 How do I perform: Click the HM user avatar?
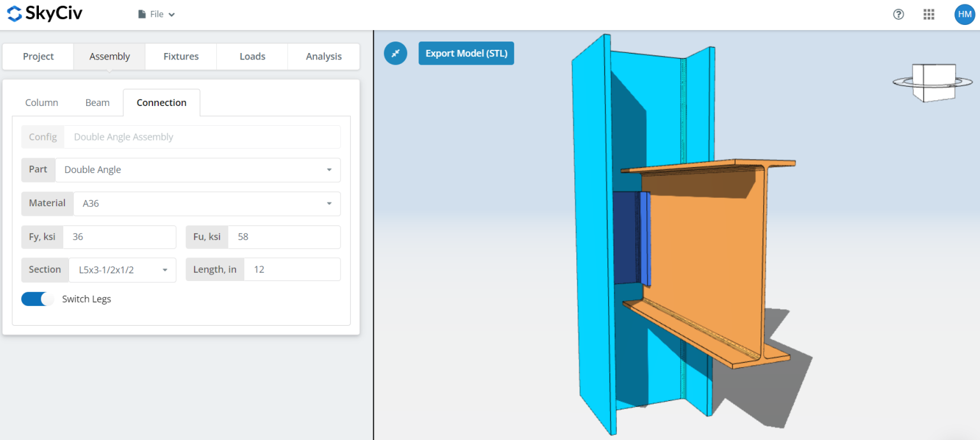[964, 14]
